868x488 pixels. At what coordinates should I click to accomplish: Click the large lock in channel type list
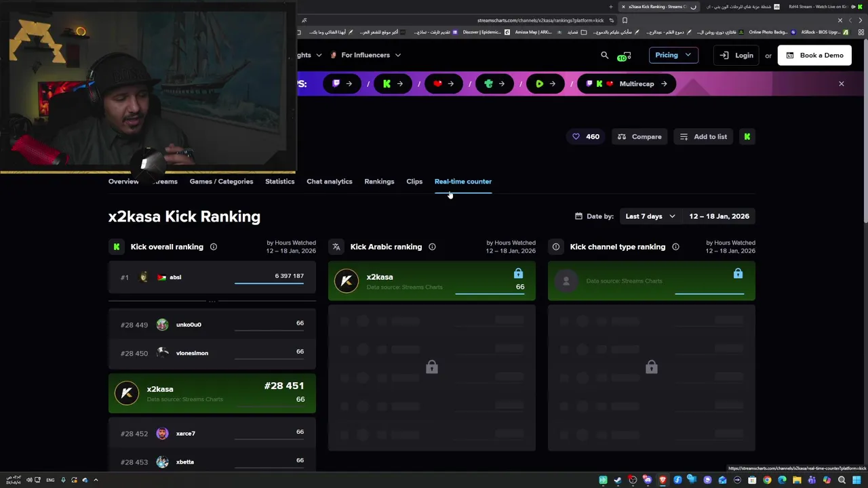652,367
